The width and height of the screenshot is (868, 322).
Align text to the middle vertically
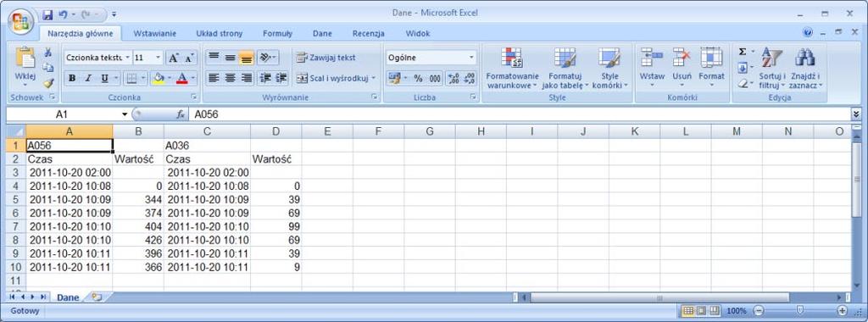pos(230,58)
